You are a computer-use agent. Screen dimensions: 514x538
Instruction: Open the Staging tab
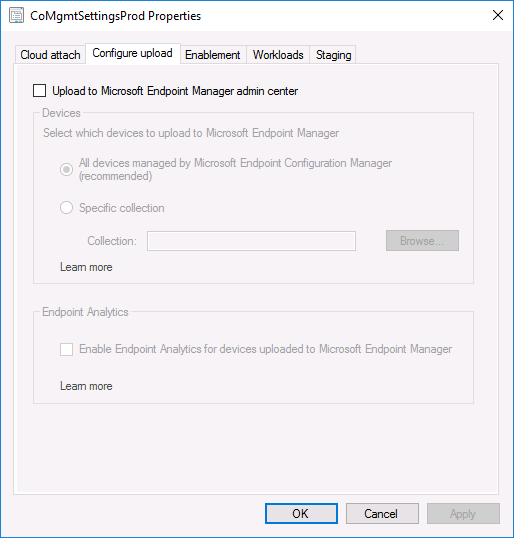pyautogui.click(x=333, y=55)
